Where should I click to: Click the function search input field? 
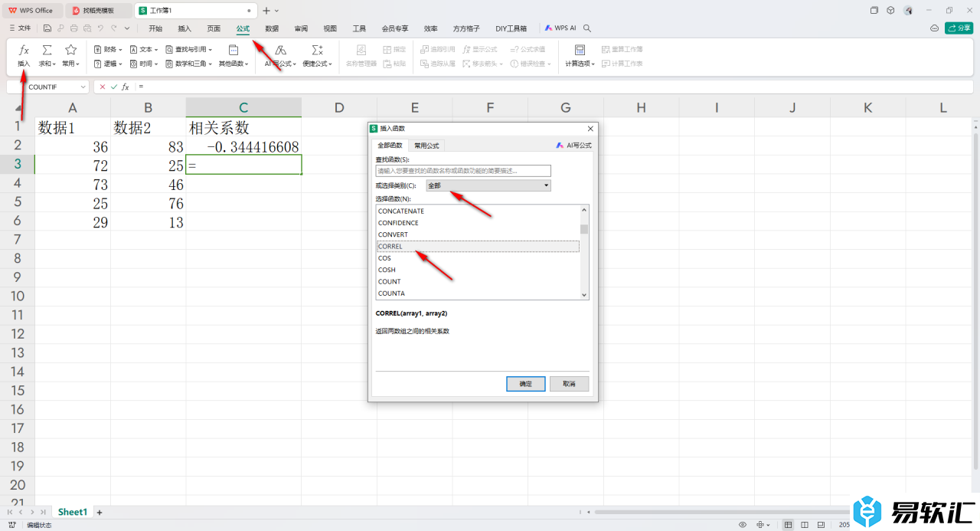(462, 171)
